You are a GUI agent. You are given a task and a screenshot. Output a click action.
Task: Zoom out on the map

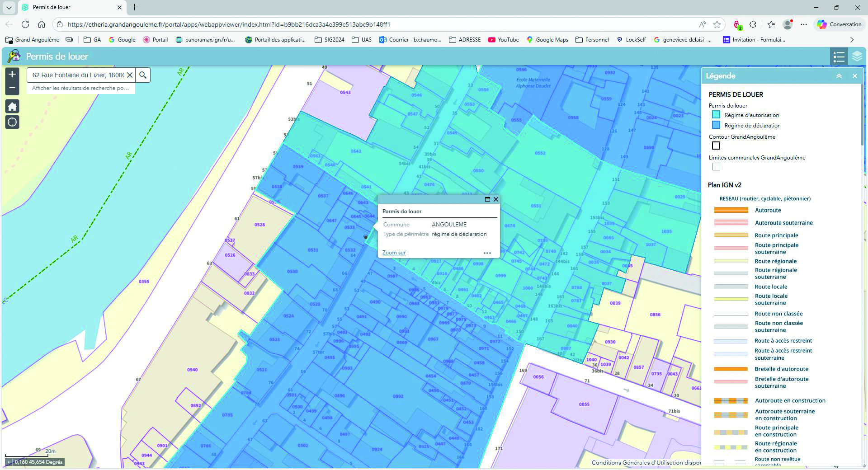point(12,88)
